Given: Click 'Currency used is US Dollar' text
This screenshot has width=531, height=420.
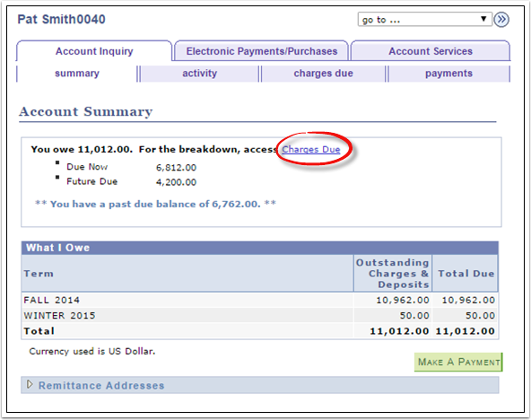Looking at the screenshot, I should [x=92, y=351].
